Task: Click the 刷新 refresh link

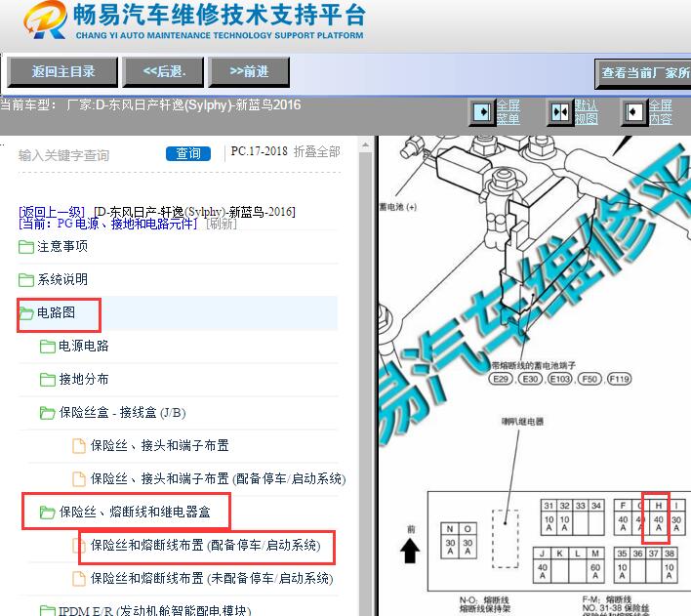Action: (222, 224)
